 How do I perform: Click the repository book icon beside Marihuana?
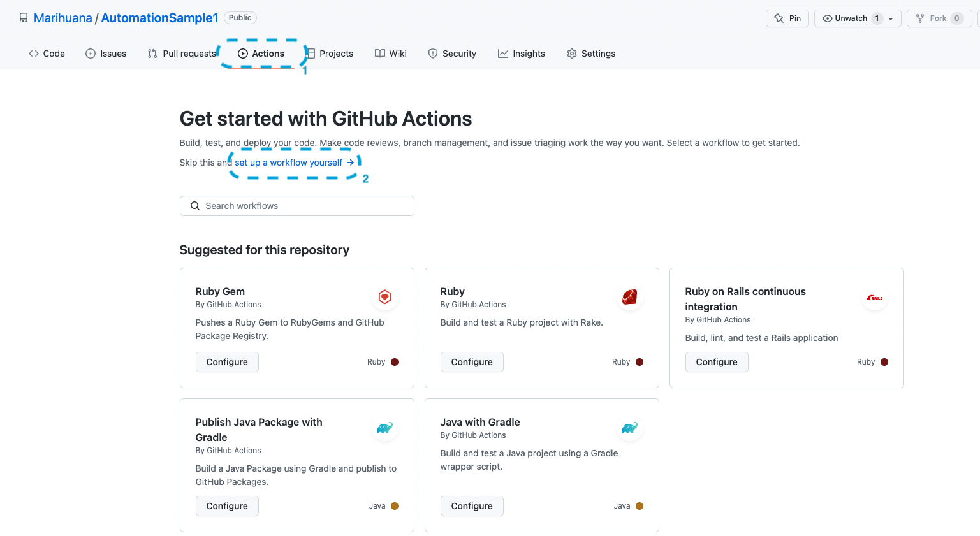coord(24,18)
